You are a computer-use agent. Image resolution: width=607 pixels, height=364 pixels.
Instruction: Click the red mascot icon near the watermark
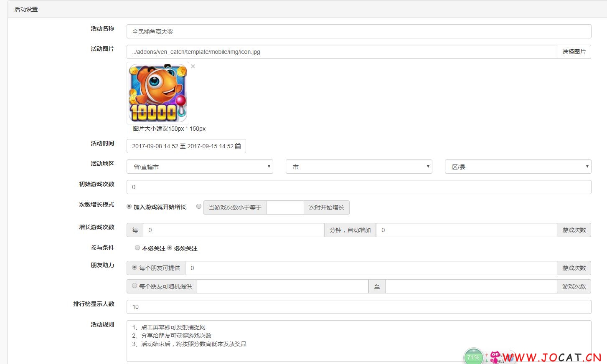(495, 357)
